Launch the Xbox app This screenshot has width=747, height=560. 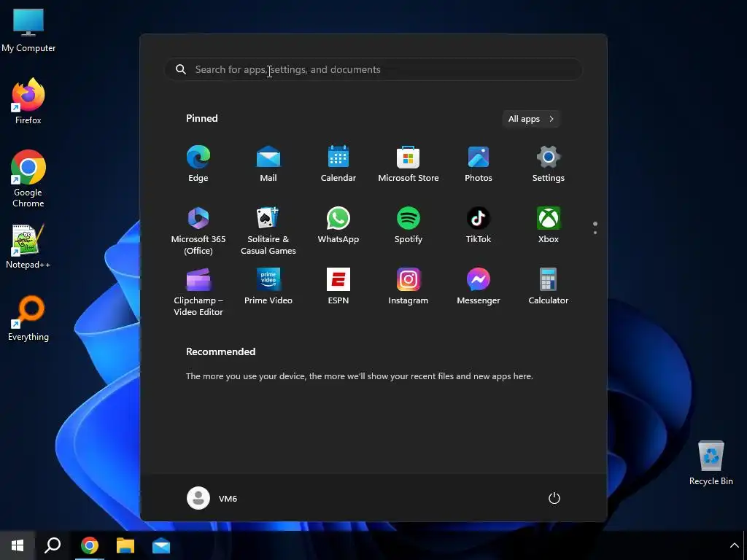549,225
